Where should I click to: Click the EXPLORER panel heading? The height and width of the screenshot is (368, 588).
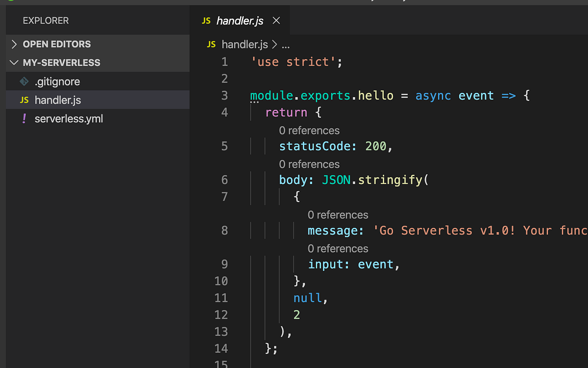[x=46, y=21]
